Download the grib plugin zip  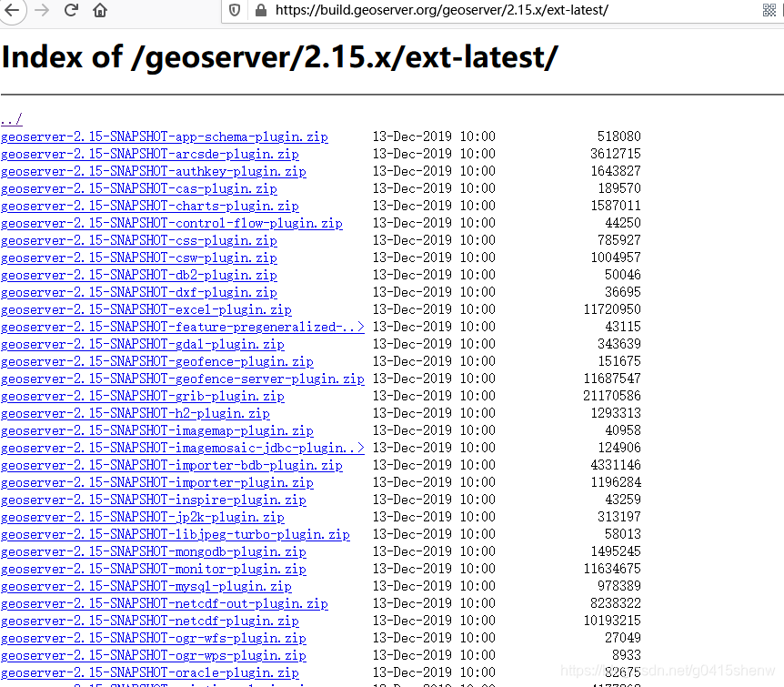143,396
